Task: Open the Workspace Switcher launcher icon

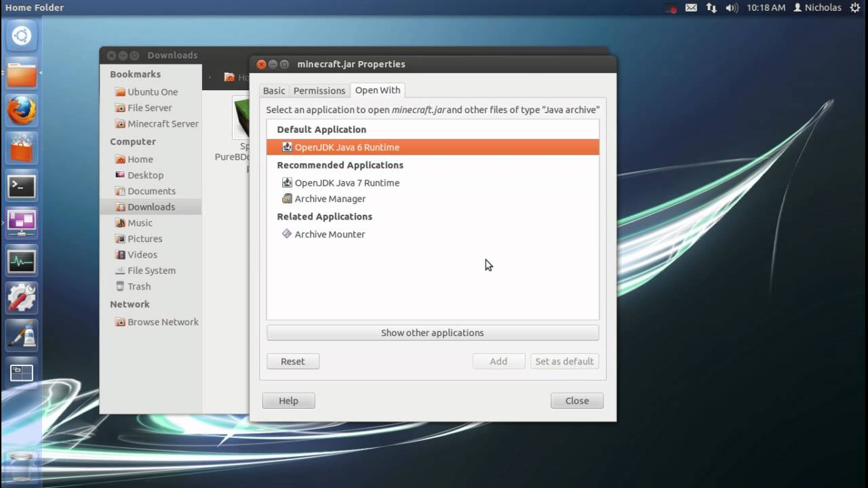Action: coord(21,373)
